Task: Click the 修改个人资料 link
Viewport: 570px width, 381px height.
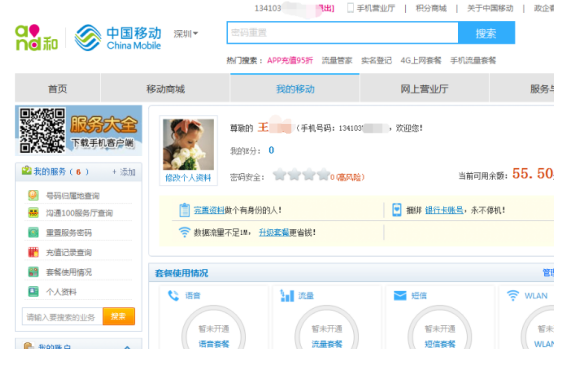Action: coord(188,178)
